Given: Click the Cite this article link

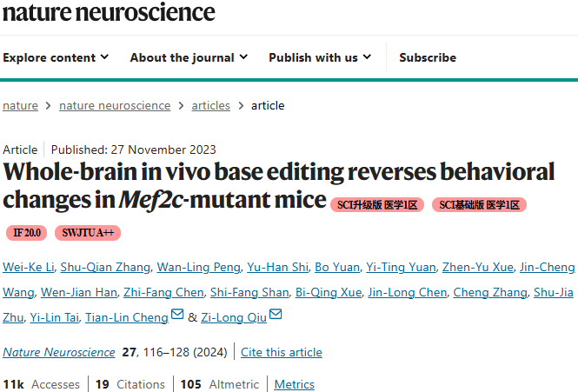Looking at the screenshot, I should coord(281,352).
